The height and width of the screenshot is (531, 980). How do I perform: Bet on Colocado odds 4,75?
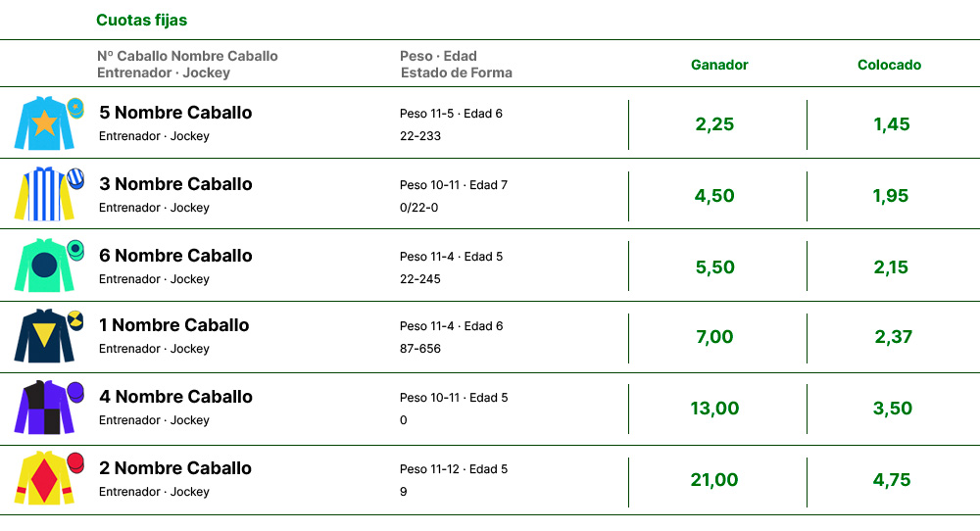(891, 480)
